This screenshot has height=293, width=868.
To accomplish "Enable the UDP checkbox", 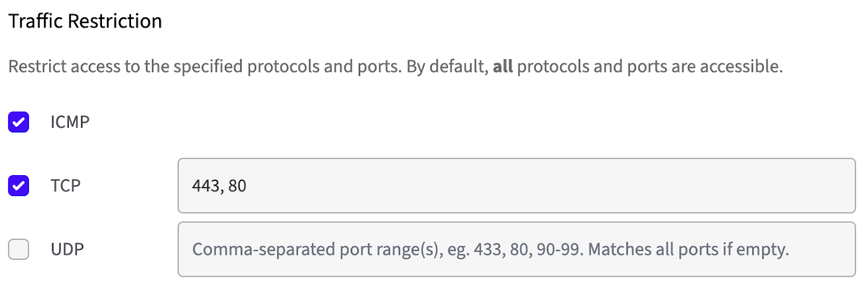I will (x=18, y=250).
